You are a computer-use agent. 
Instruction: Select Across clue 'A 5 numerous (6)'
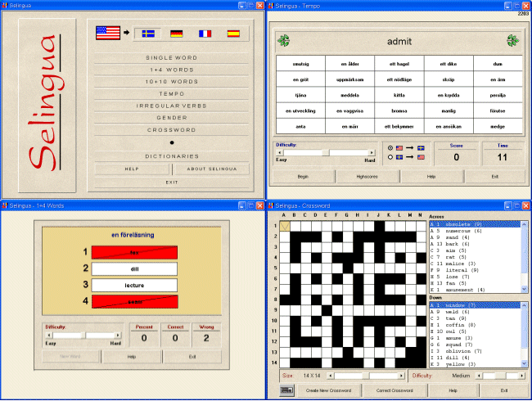[x=475, y=231]
